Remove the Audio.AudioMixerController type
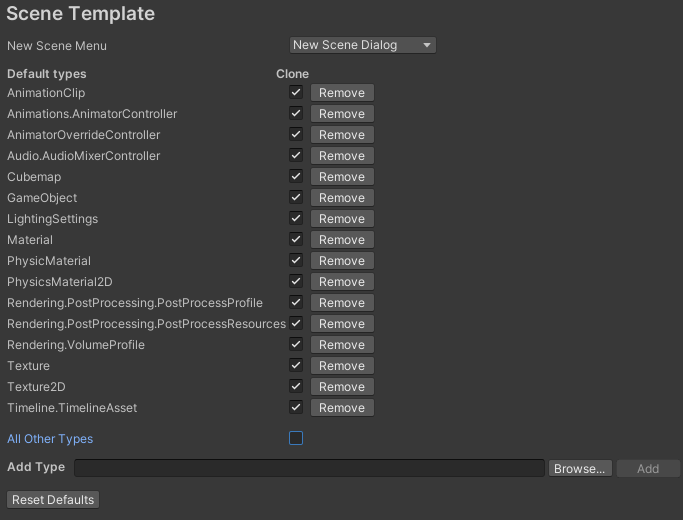 pyautogui.click(x=342, y=155)
